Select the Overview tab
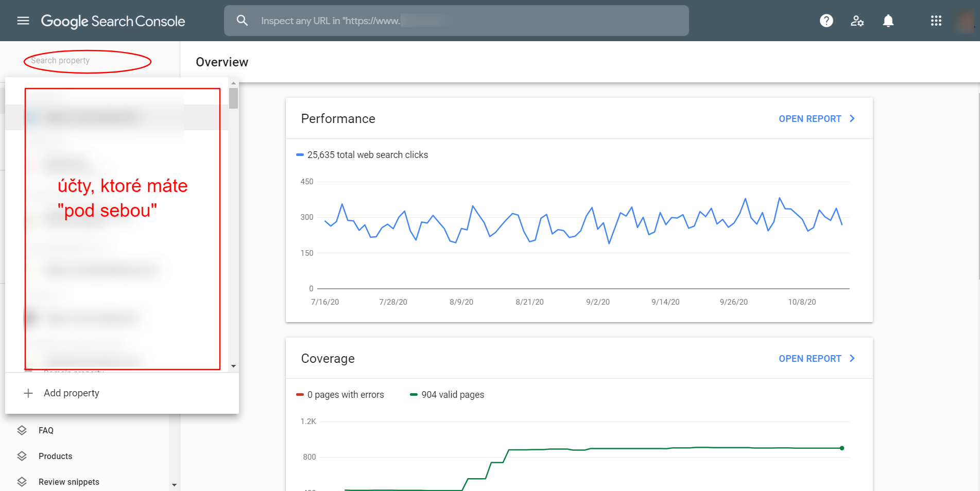The image size is (980, 491). [221, 62]
